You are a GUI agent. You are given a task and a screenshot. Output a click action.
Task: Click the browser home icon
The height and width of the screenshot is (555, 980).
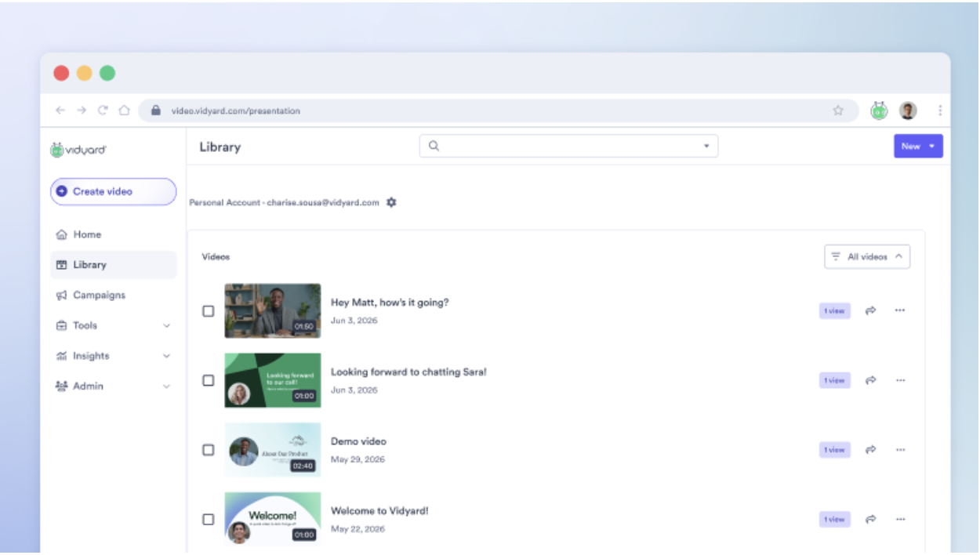click(x=124, y=111)
